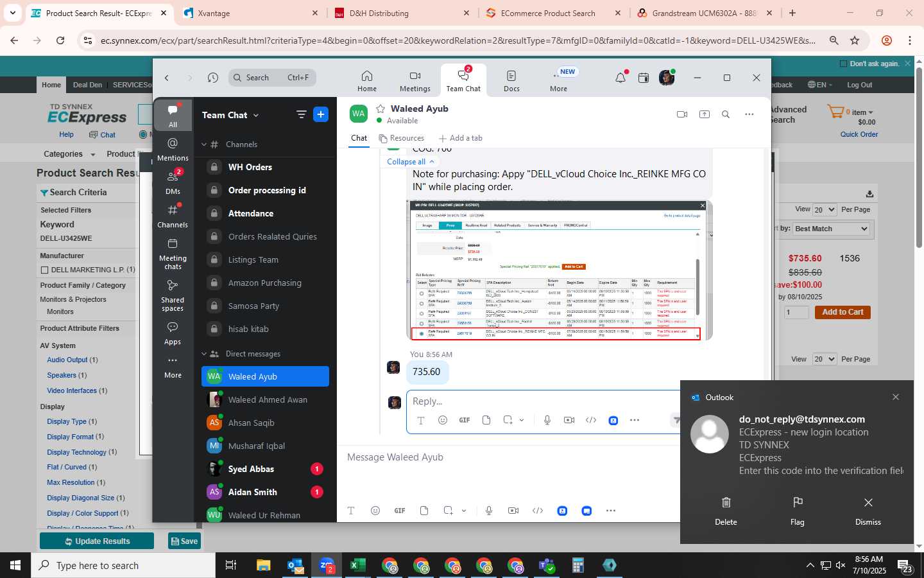Open the Excel icon in taskbar
The width and height of the screenshot is (924, 578).
click(357, 565)
